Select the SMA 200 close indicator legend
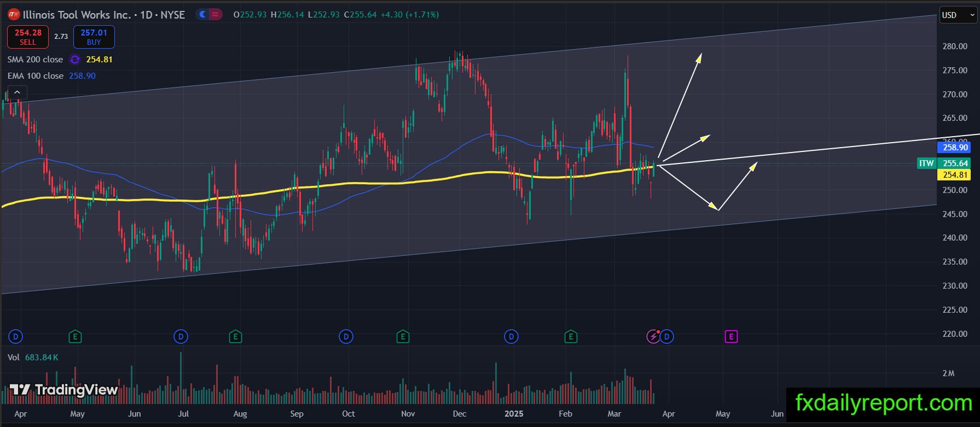Image resolution: width=980 pixels, height=427 pixels. [x=35, y=60]
